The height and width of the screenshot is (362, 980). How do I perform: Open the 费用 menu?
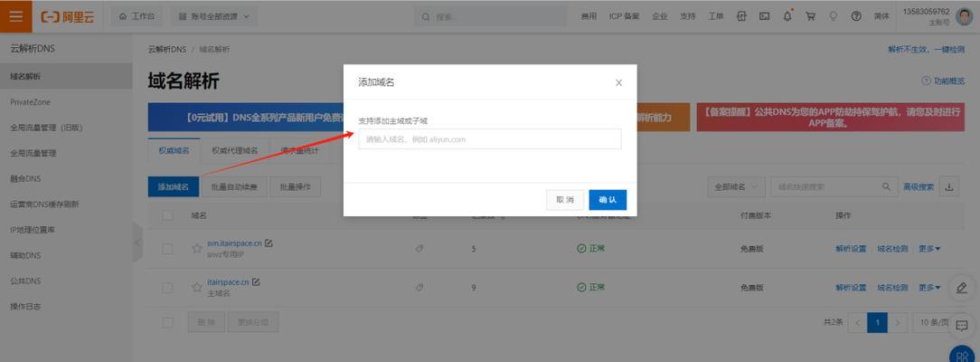(x=589, y=17)
